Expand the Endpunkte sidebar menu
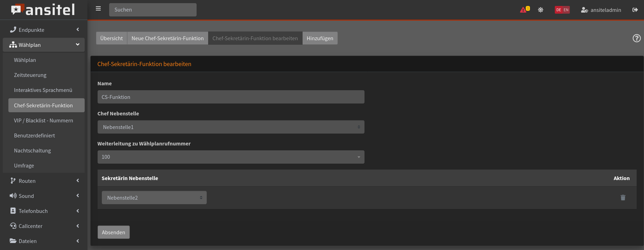Viewport: 644px width, 250px height. (x=43, y=30)
